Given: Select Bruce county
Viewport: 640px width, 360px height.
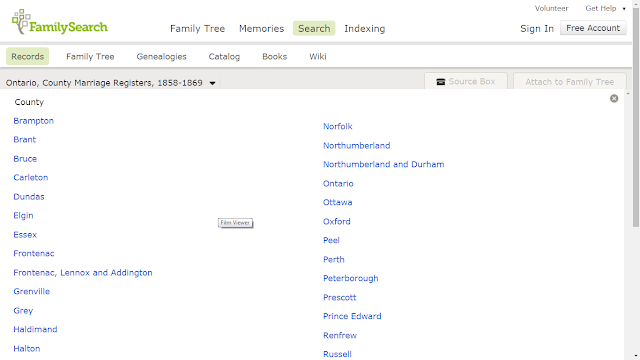Looking at the screenshot, I should (x=25, y=159).
